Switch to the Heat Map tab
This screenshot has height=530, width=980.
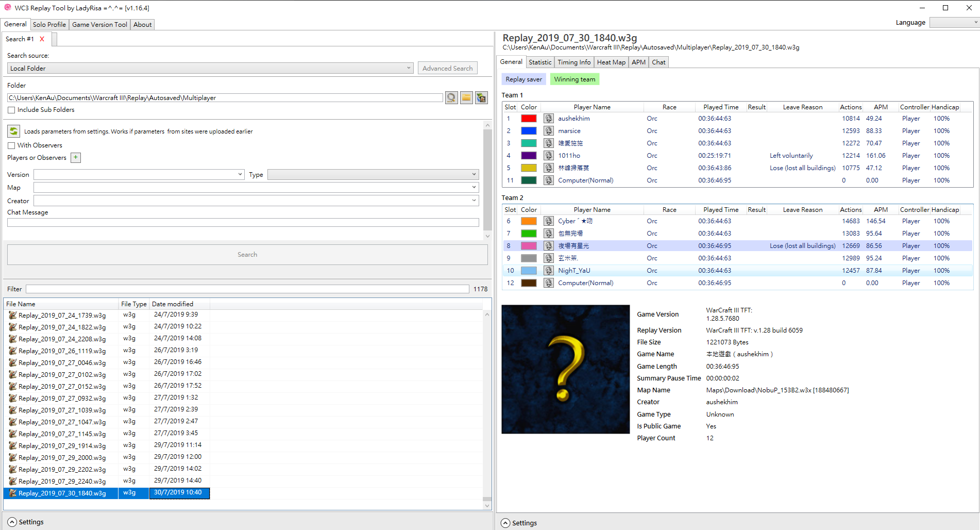point(611,62)
